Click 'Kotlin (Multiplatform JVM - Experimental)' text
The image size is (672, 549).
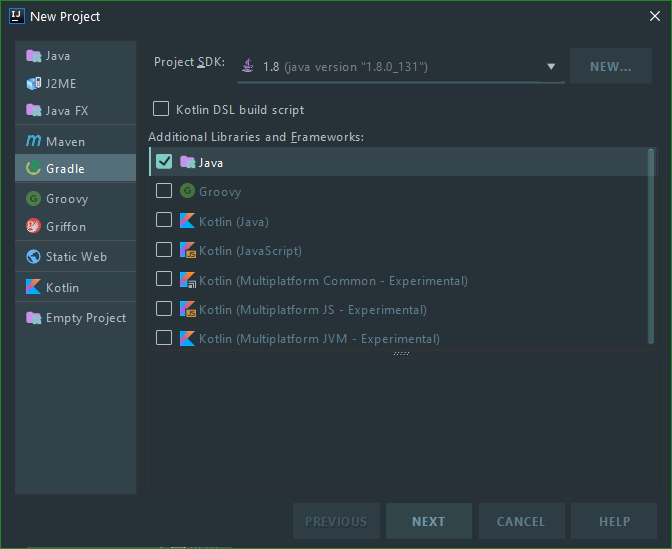(319, 339)
